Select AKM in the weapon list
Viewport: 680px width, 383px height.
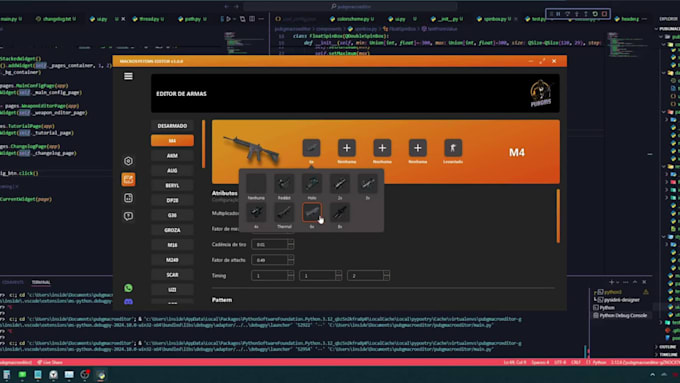pos(172,155)
